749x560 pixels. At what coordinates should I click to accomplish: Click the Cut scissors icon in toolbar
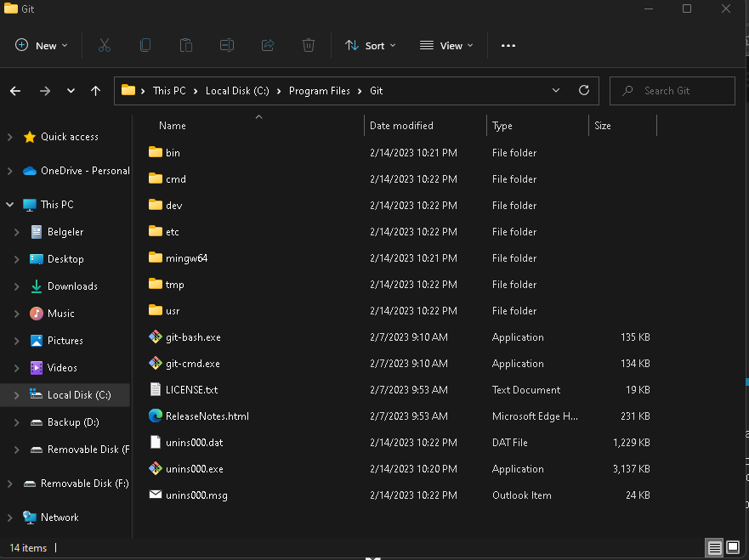(105, 46)
